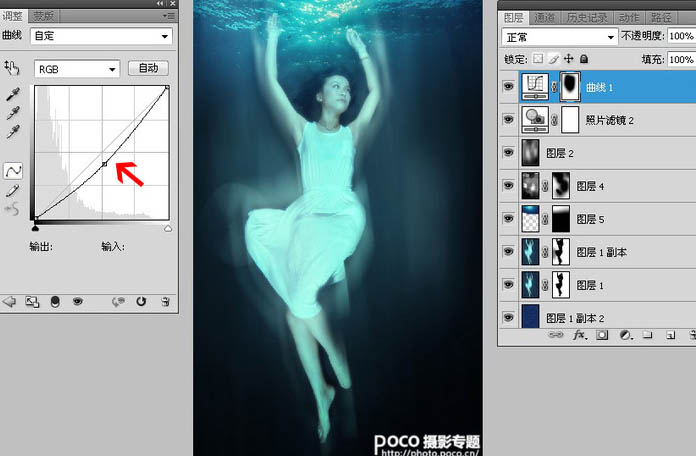Screen dimensions: 696x456
Task: Switch to the 图层 tab
Action: point(513,17)
